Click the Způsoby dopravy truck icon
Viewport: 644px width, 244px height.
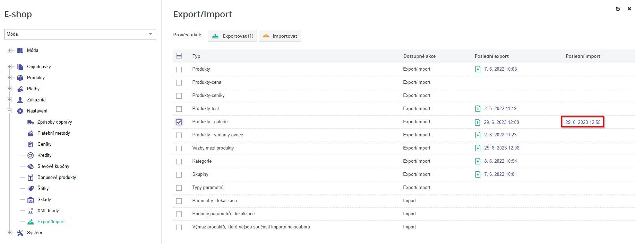tap(31, 122)
